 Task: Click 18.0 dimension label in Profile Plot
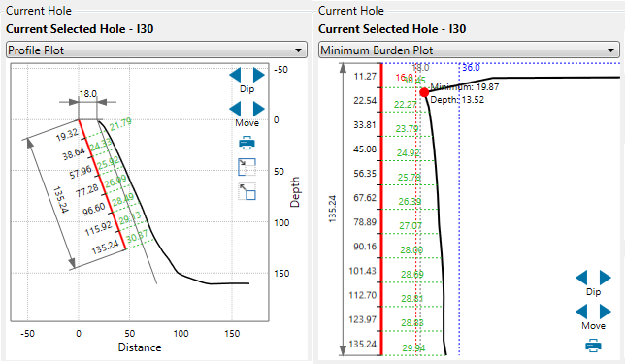coord(87,94)
